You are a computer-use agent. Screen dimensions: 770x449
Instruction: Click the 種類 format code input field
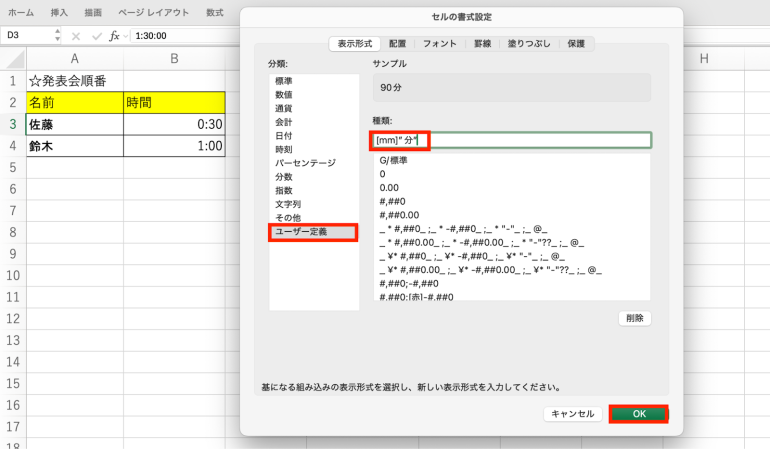click(x=512, y=140)
